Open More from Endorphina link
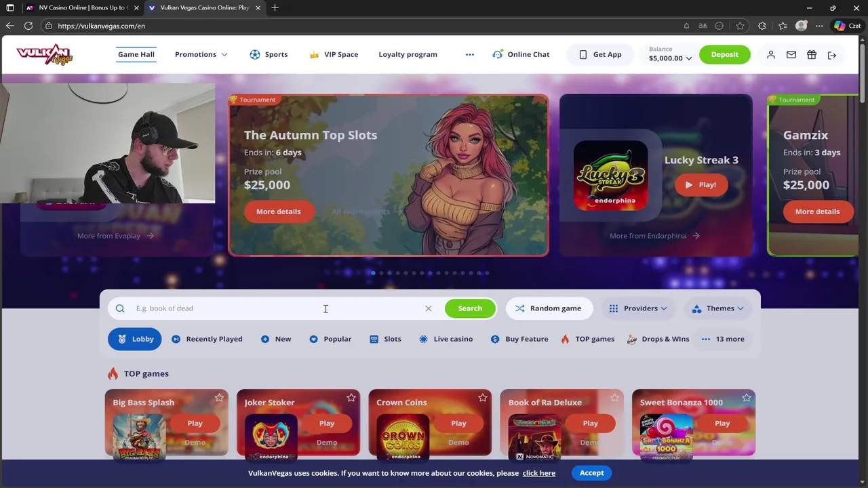Viewport: 868px width, 488px height. [x=654, y=236]
